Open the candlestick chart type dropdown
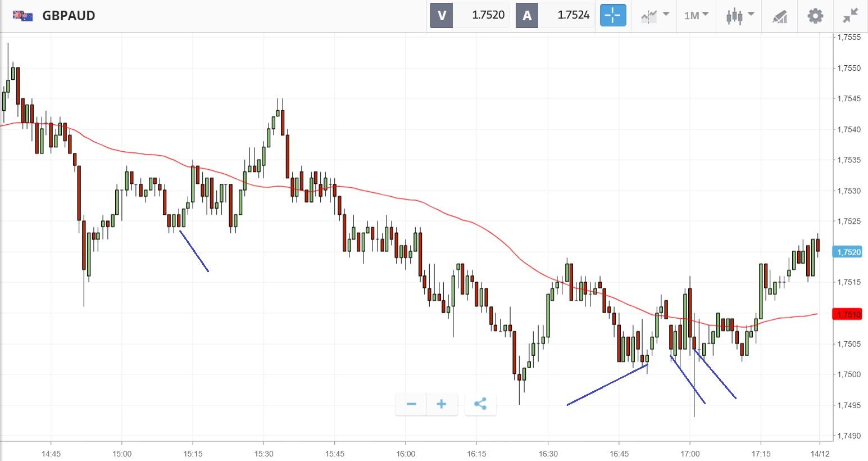This screenshot has width=868, height=461. [x=739, y=15]
